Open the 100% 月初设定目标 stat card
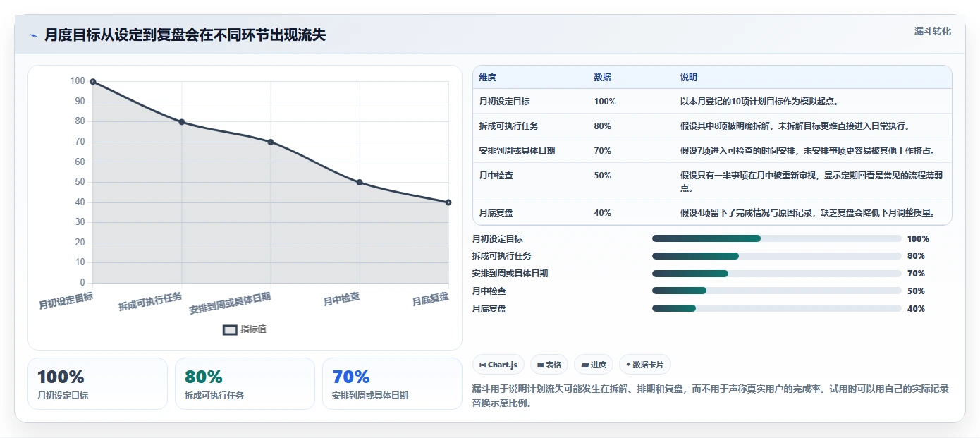This screenshot has height=438, width=980. click(x=97, y=384)
